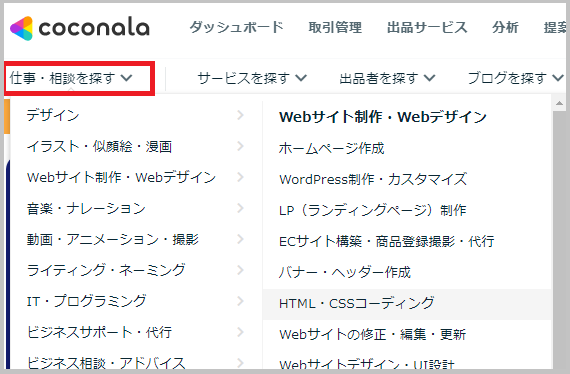The height and width of the screenshot is (374, 570).
Task: Click the chevron beside イラスト・似顔絵・漫画
Action: click(240, 146)
